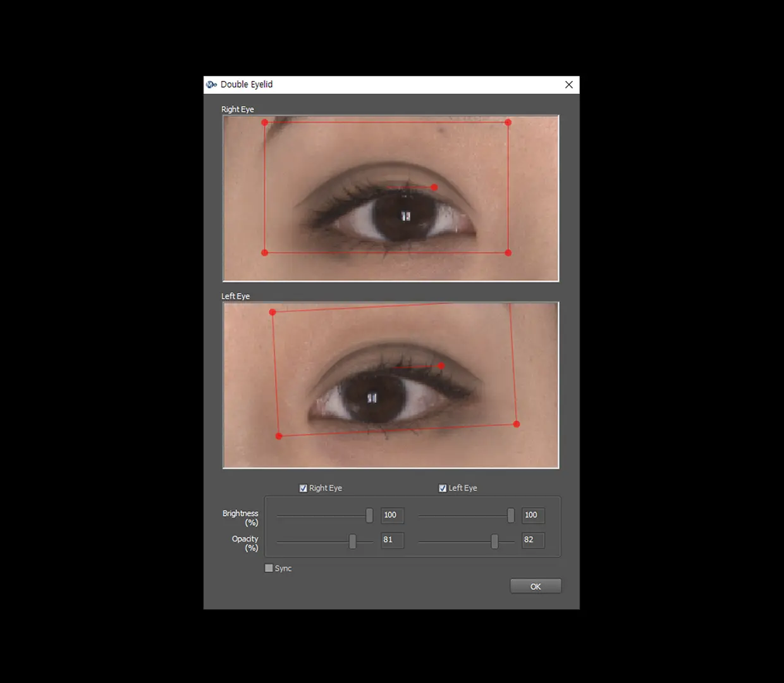Viewport: 784px width, 683px height.
Task: Click the Left Eye bottom-left corner handle
Action: point(279,436)
